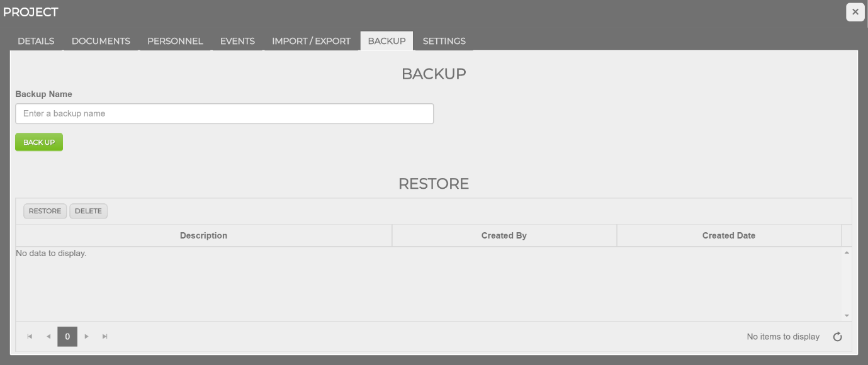Open the Events tab

tap(237, 41)
